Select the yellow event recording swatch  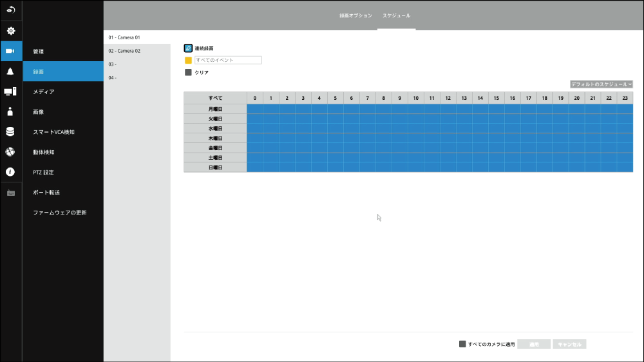pos(188,60)
